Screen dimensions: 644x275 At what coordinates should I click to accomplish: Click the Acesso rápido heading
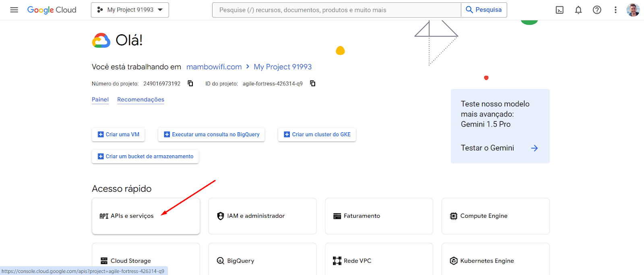(x=122, y=189)
